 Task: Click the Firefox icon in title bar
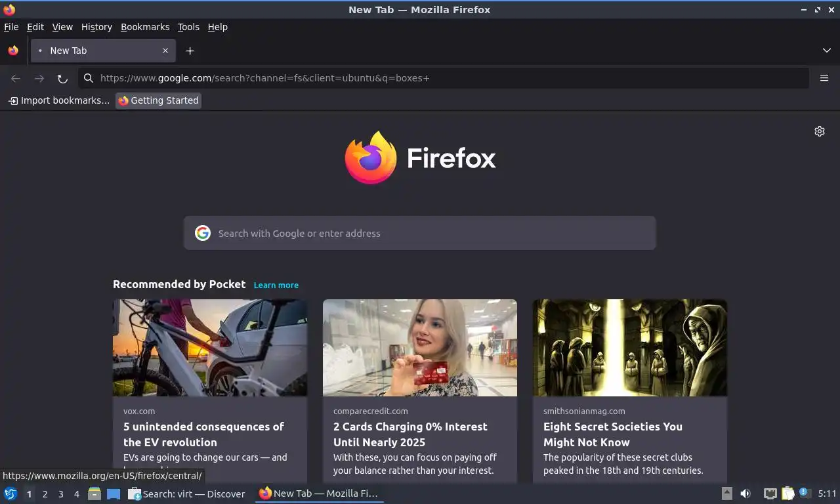[x=9, y=10]
